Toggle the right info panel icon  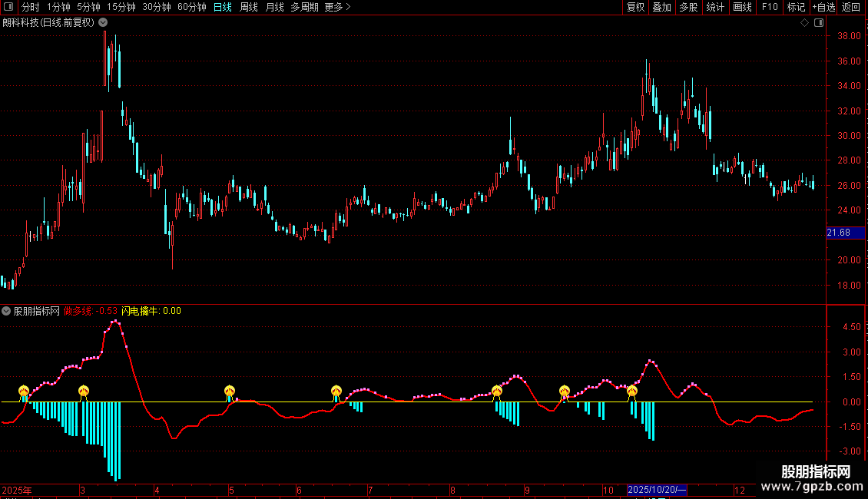(819, 23)
